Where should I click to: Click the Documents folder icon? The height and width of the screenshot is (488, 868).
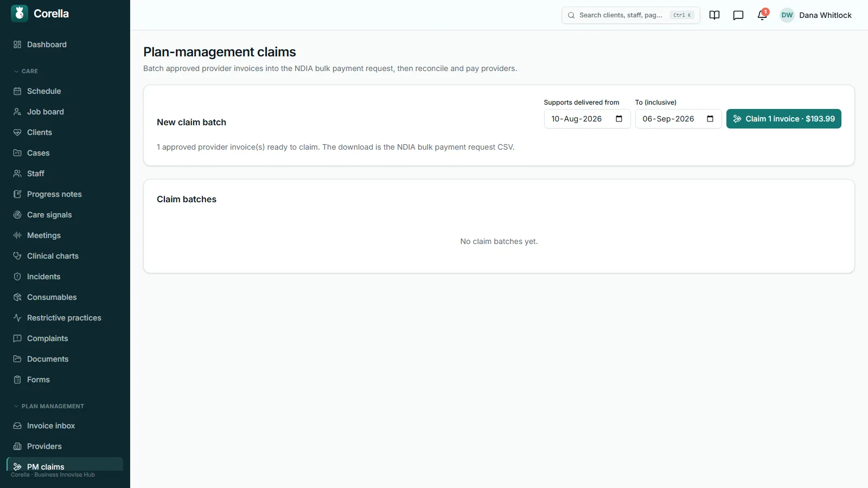point(17,359)
